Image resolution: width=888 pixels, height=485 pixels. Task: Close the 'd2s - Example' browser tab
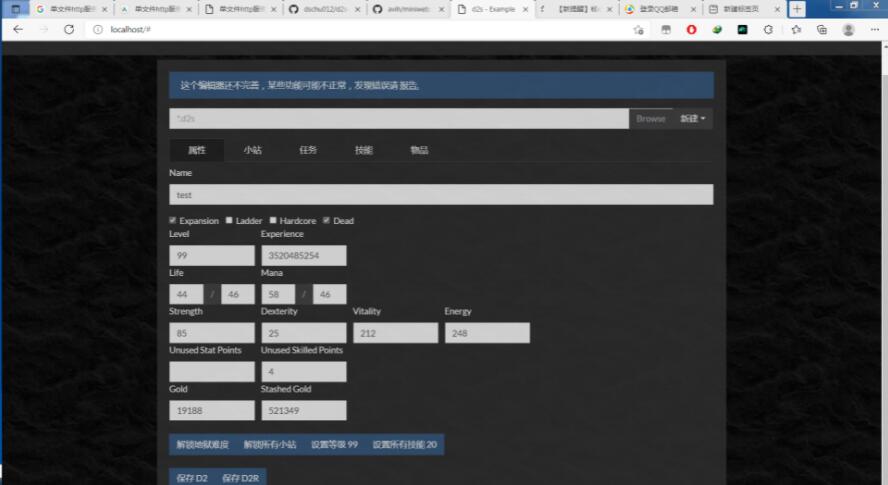pos(525,9)
